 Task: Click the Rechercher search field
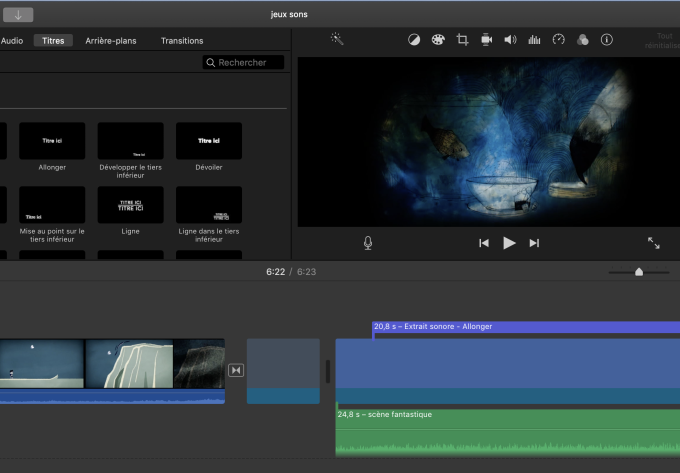pyautogui.click(x=243, y=62)
